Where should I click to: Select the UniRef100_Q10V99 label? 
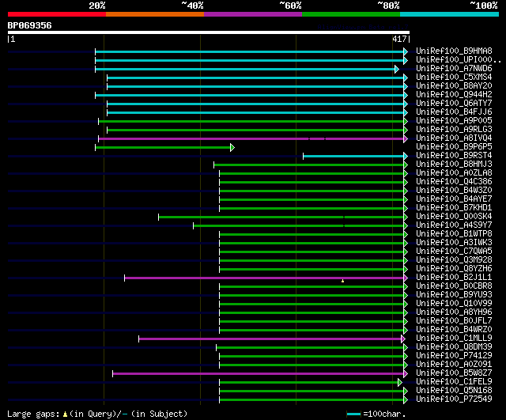454,304
